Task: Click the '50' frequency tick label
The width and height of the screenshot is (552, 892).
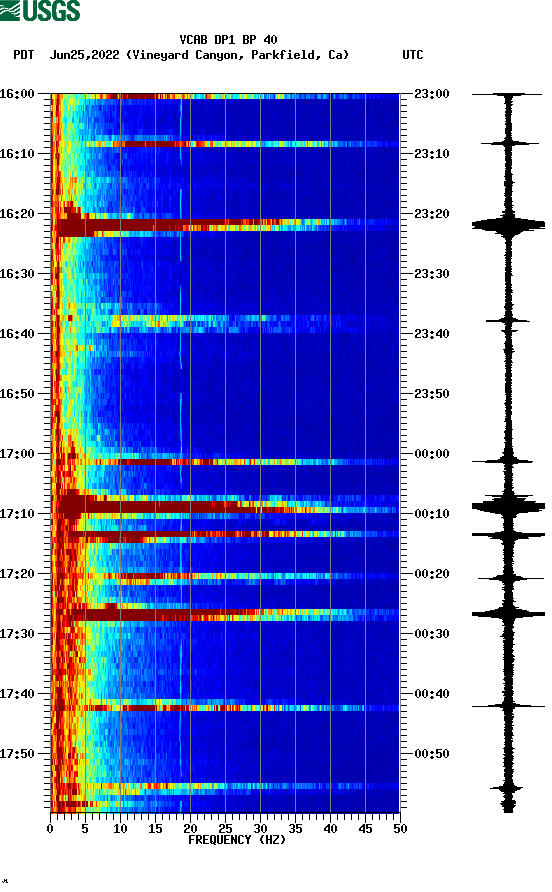Action: pyautogui.click(x=400, y=829)
